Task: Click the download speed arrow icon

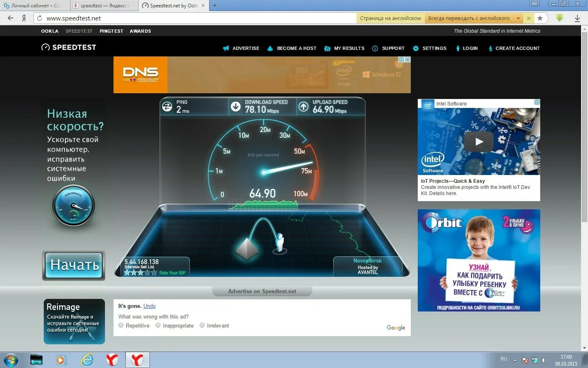Action: 236,107
